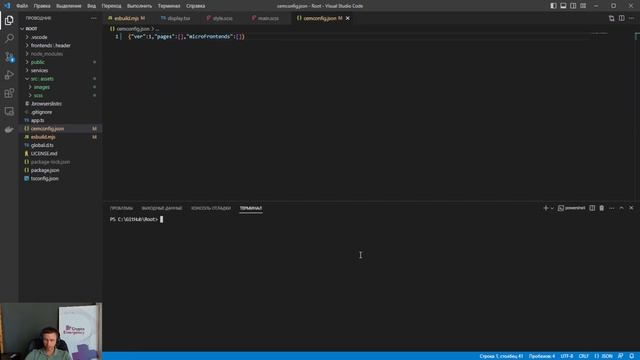Click the Пробелов: 4 indentation item
The height and width of the screenshot is (360, 640).
pyautogui.click(x=542, y=356)
